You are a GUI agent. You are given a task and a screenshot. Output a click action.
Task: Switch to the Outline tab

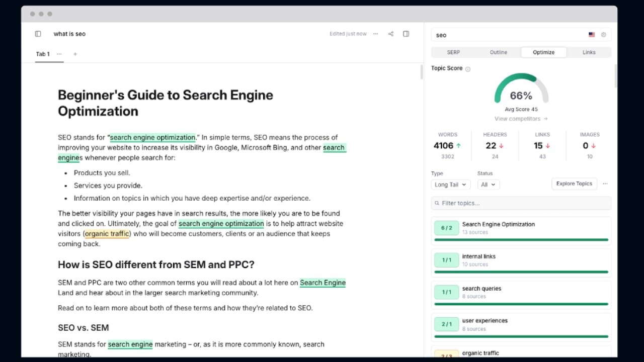(x=499, y=52)
